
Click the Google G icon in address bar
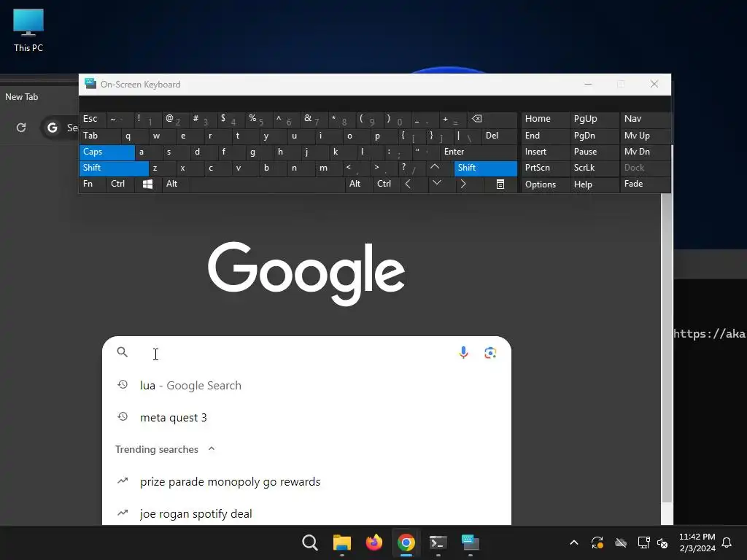(53, 128)
